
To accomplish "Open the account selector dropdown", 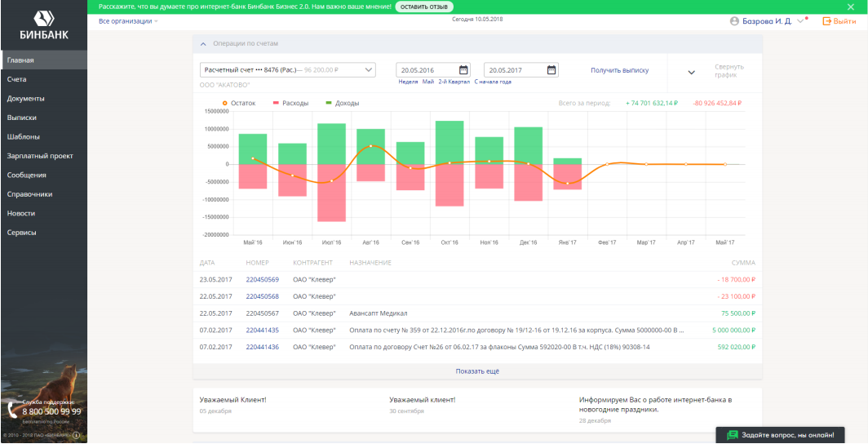I will point(287,69).
